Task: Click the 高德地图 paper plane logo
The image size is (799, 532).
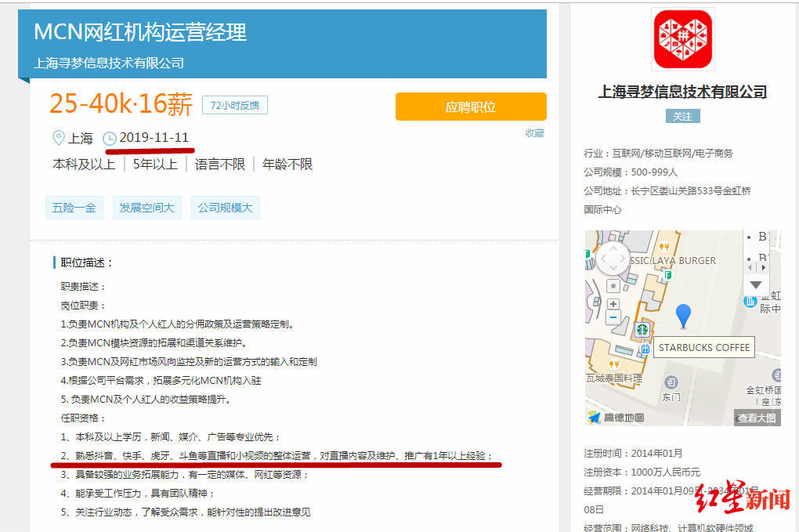Action: tap(594, 418)
